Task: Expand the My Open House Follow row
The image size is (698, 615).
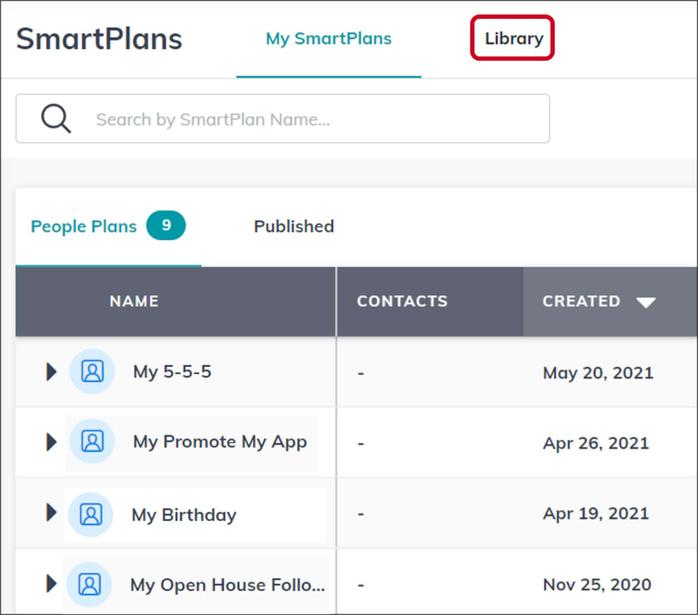Action: coord(51,584)
